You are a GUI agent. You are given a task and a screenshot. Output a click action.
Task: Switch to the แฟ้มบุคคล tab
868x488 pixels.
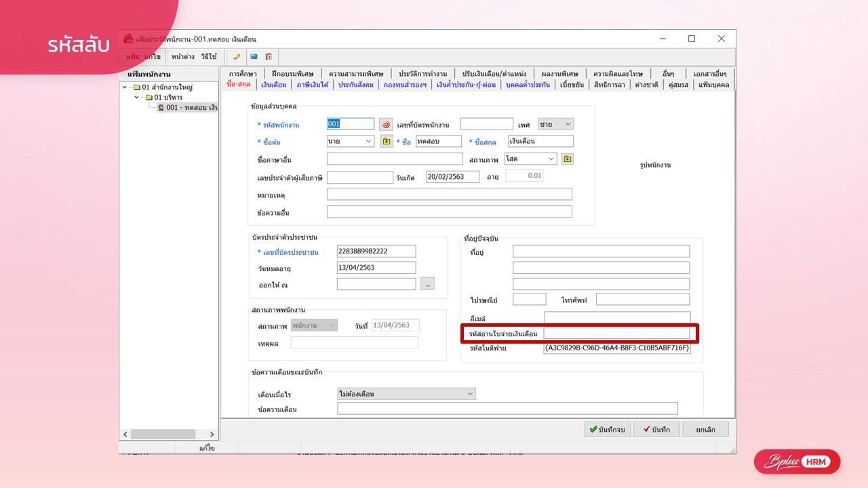pos(713,85)
